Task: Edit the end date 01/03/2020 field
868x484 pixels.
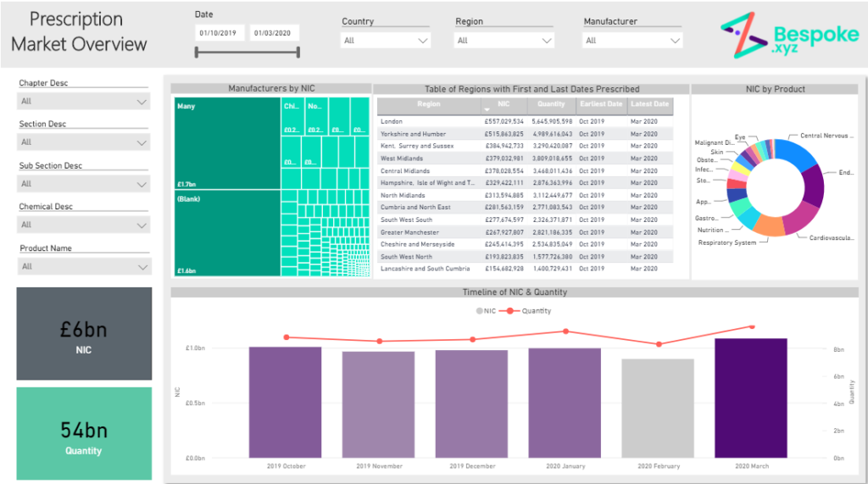Action: tap(274, 33)
